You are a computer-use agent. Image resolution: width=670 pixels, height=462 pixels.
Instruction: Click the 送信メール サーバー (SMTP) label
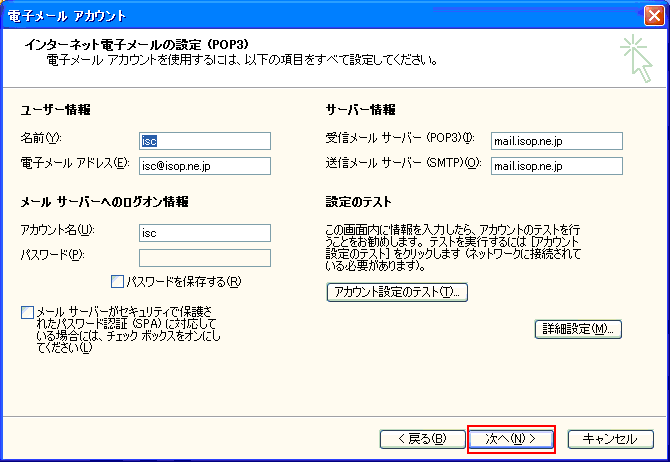pyautogui.click(x=403, y=163)
